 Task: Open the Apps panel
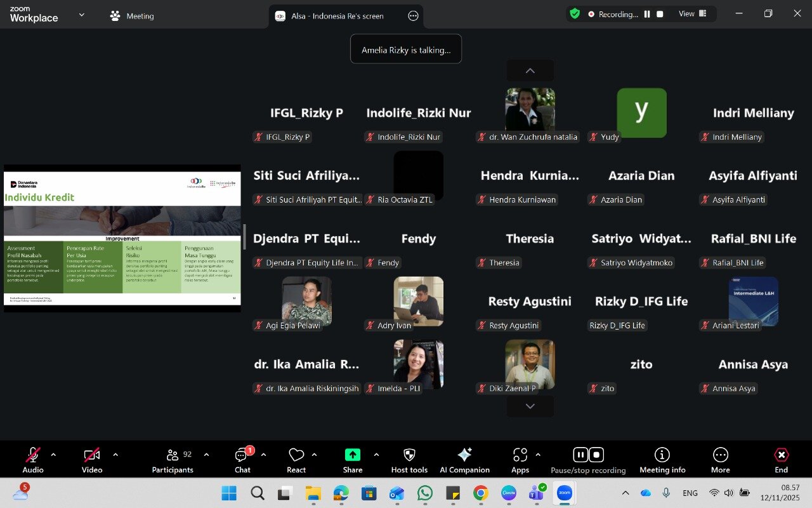[520, 460]
